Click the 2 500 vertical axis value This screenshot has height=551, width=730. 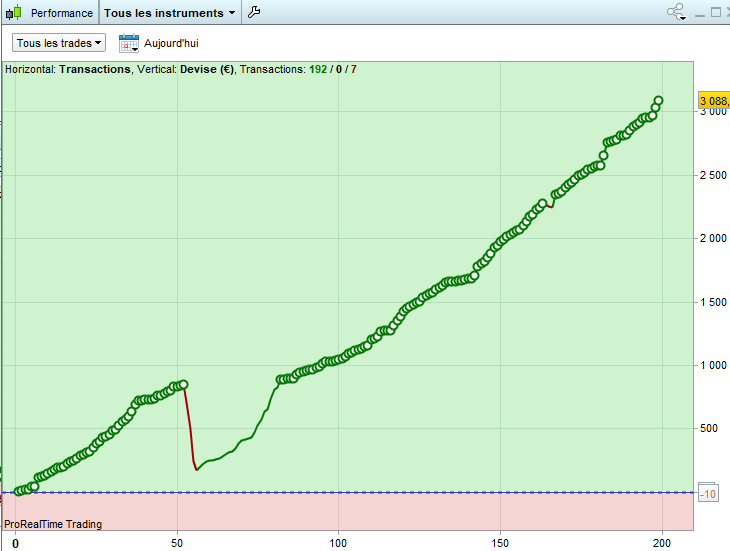(x=713, y=175)
